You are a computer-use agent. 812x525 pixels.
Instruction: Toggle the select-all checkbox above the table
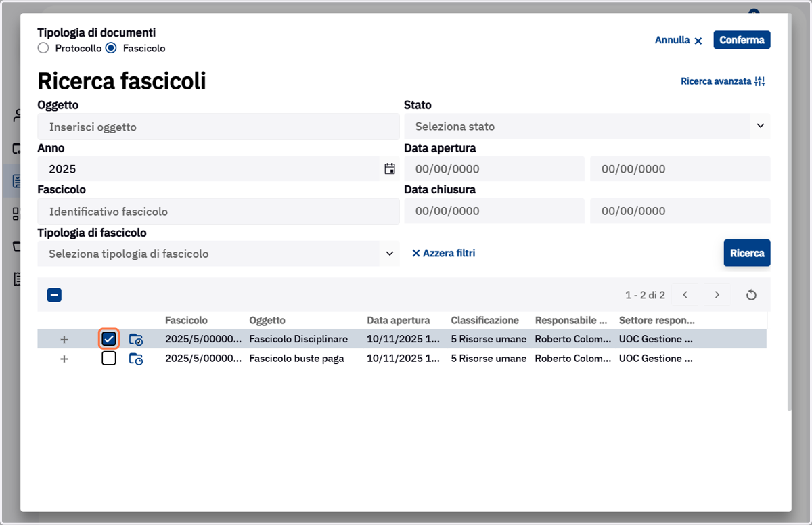point(54,295)
